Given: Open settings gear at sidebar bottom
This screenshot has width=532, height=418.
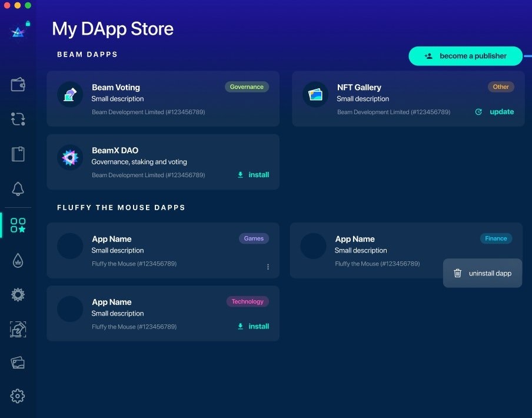Looking at the screenshot, I should pyautogui.click(x=18, y=396).
